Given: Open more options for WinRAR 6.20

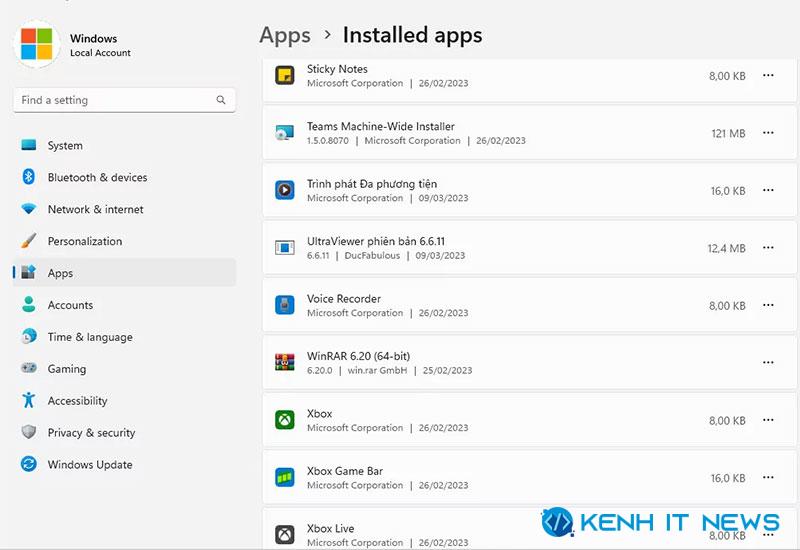Looking at the screenshot, I should click(x=768, y=362).
